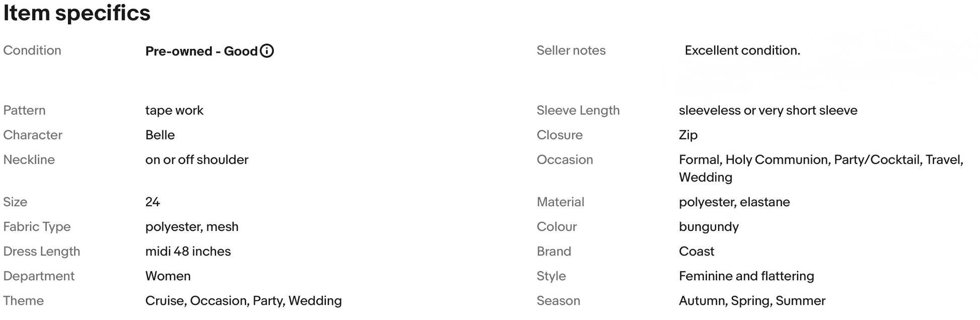This screenshot has width=980, height=320.
Task: Click the size 24 value
Action: tap(153, 202)
